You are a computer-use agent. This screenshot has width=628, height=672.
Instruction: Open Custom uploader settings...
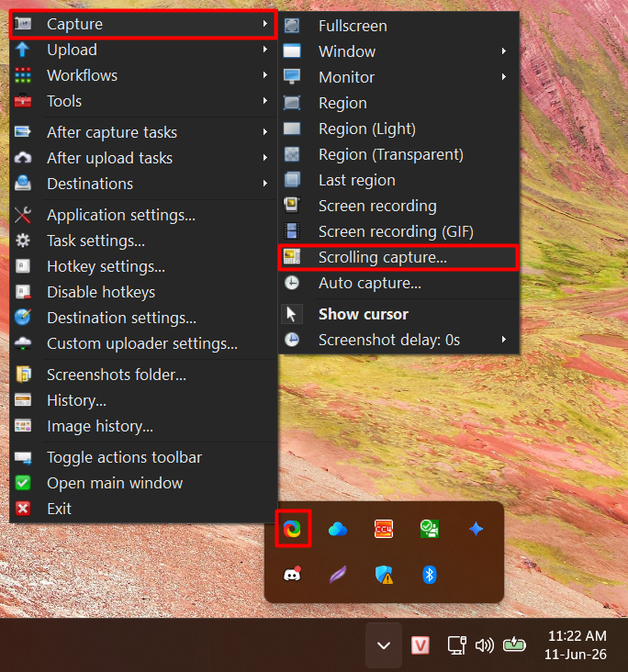[x=143, y=343]
